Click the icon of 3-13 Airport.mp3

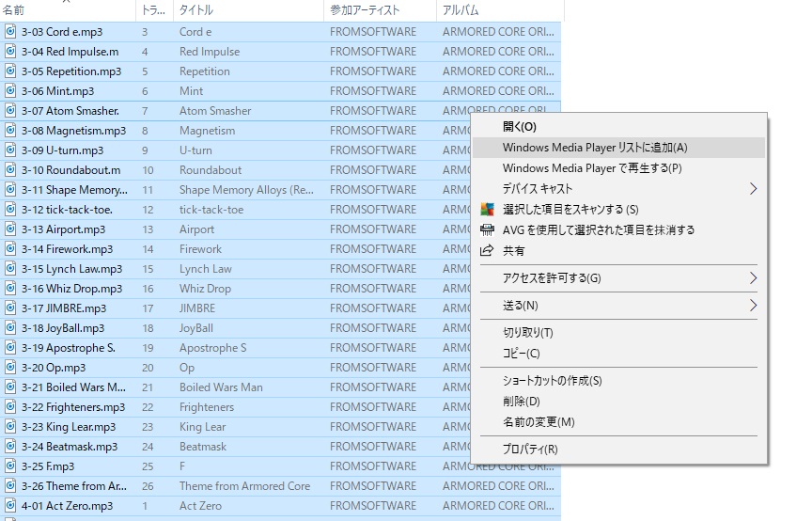click(9, 229)
